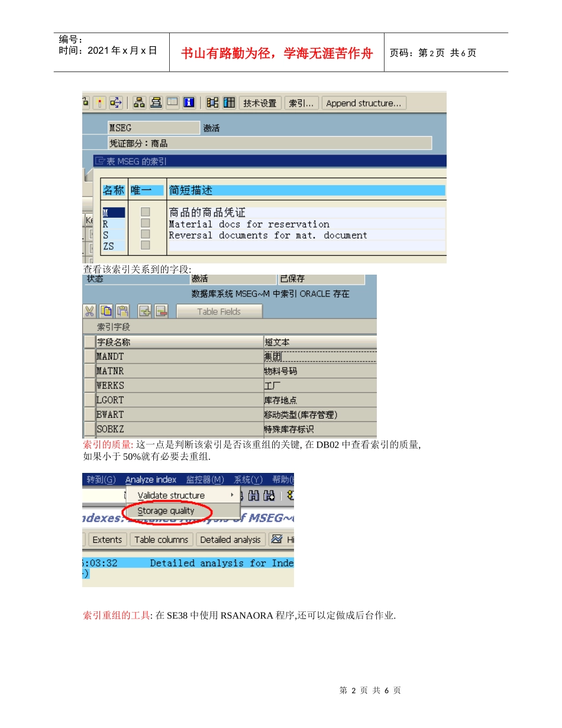This screenshot has height=728, width=562.
Task: Click the hierarchy display icon in MSEG toolbar
Action: [x=139, y=102]
